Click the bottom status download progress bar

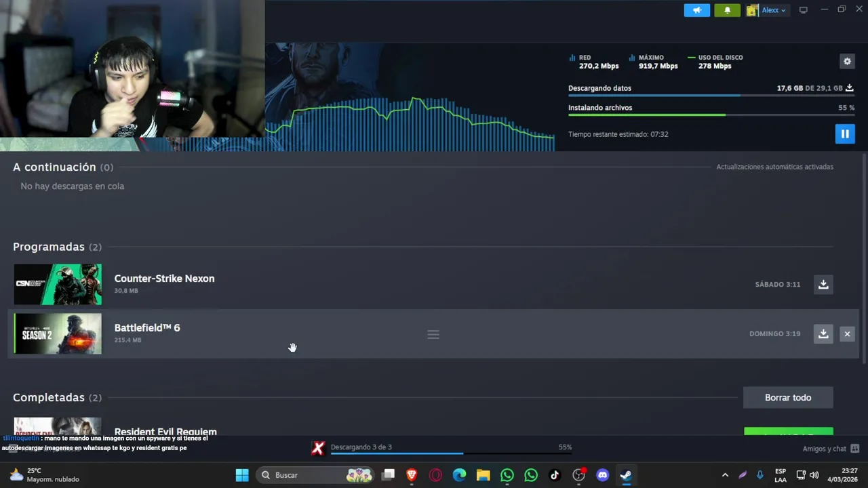coord(450,453)
